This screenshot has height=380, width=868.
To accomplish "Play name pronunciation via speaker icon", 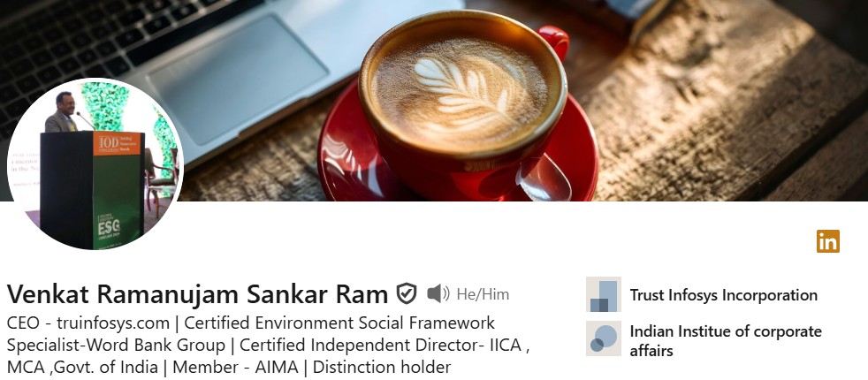I will tap(438, 293).
